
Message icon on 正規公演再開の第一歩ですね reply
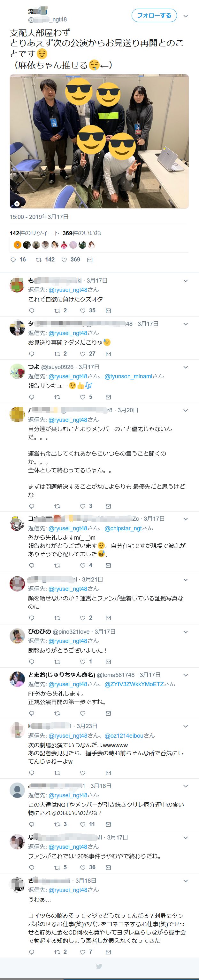pyautogui.click(x=108, y=713)
